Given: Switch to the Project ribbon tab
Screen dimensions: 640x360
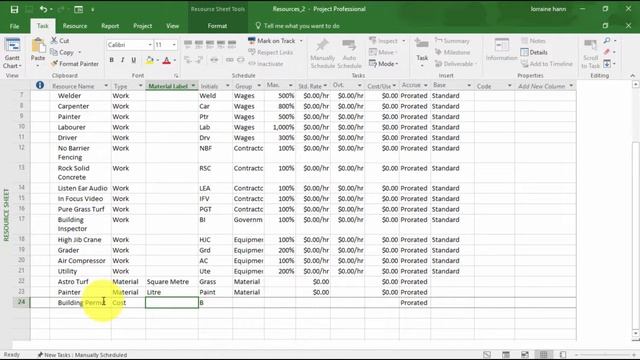Looking at the screenshot, I should click(142, 26).
